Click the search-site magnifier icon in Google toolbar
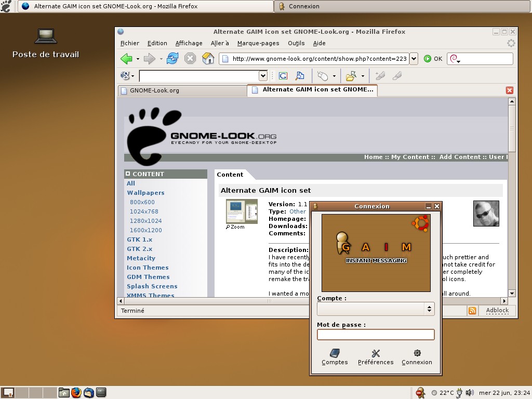This screenshot has height=399, width=532. pos(300,76)
